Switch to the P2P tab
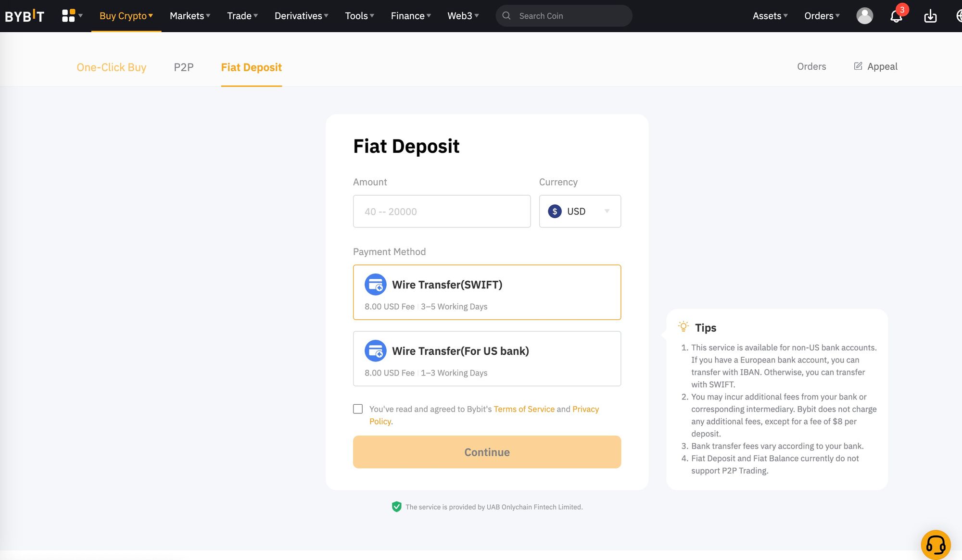The width and height of the screenshot is (962, 560). point(183,67)
